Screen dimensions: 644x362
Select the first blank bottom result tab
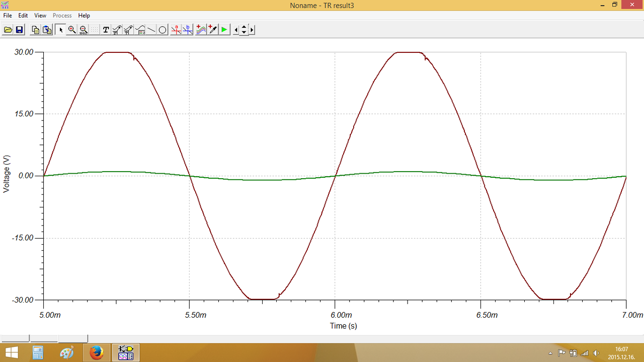pos(15,338)
